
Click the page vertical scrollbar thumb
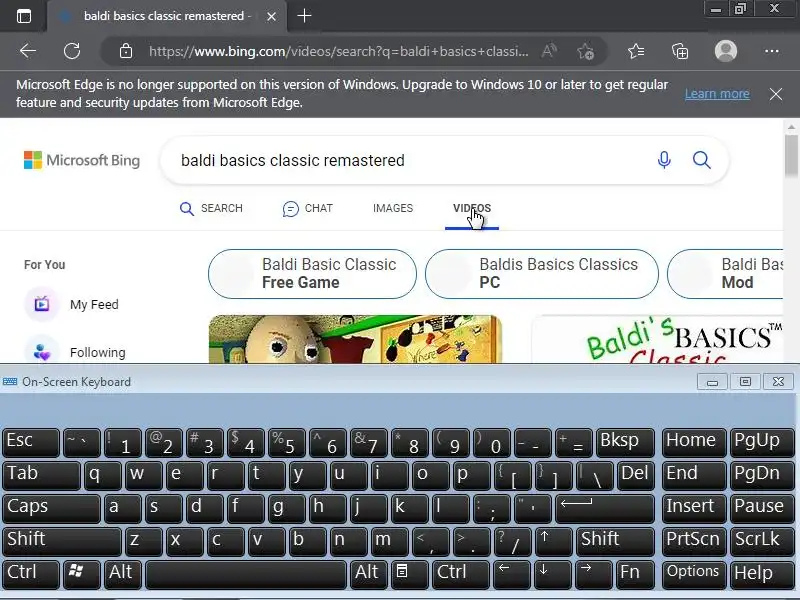pyautogui.click(x=791, y=155)
